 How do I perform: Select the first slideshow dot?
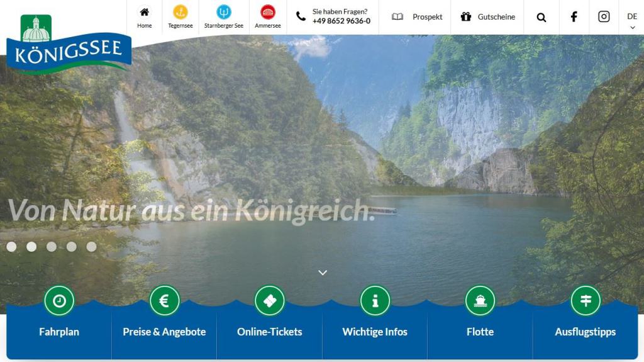(11, 246)
